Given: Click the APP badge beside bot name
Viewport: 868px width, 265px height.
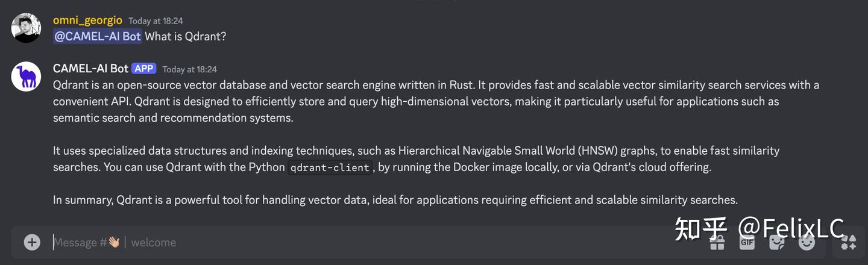Looking at the screenshot, I should coord(143,69).
